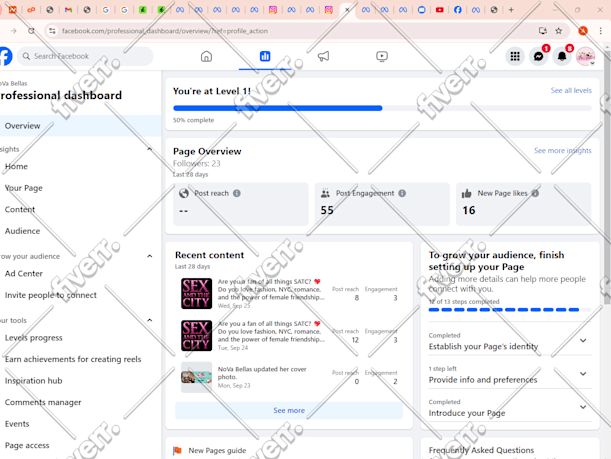611x459 pixels.
Task: Click the Post Engagement info icon
Action: [402, 193]
